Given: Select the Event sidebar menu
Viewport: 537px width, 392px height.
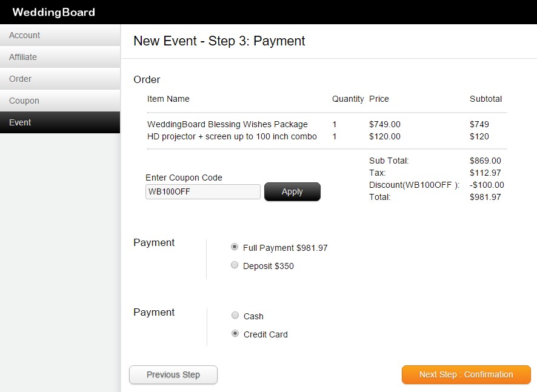Looking at the screenshot, I should tap(60, 122).
